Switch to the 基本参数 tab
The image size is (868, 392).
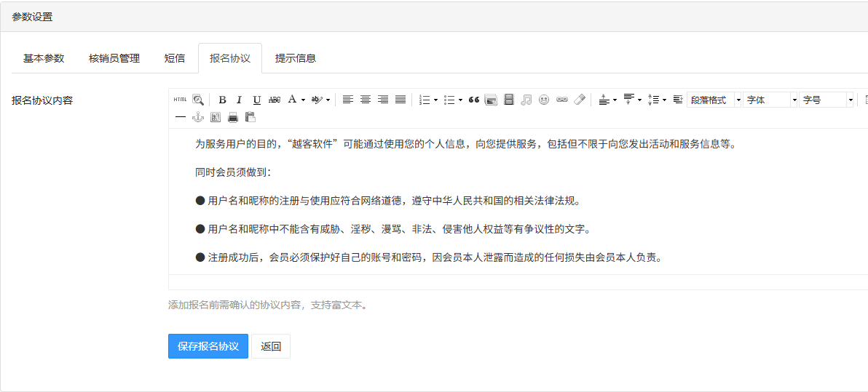coord(44,58)
